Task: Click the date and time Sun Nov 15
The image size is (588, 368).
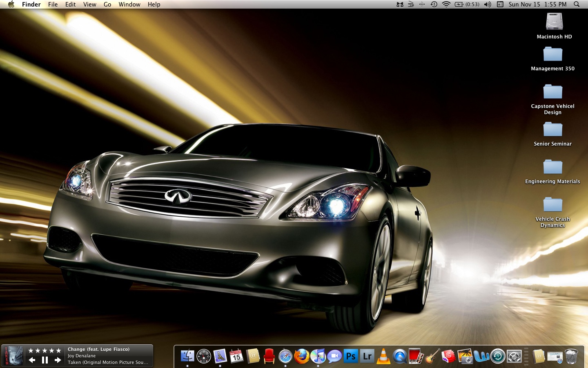Action: coord(538,4)
